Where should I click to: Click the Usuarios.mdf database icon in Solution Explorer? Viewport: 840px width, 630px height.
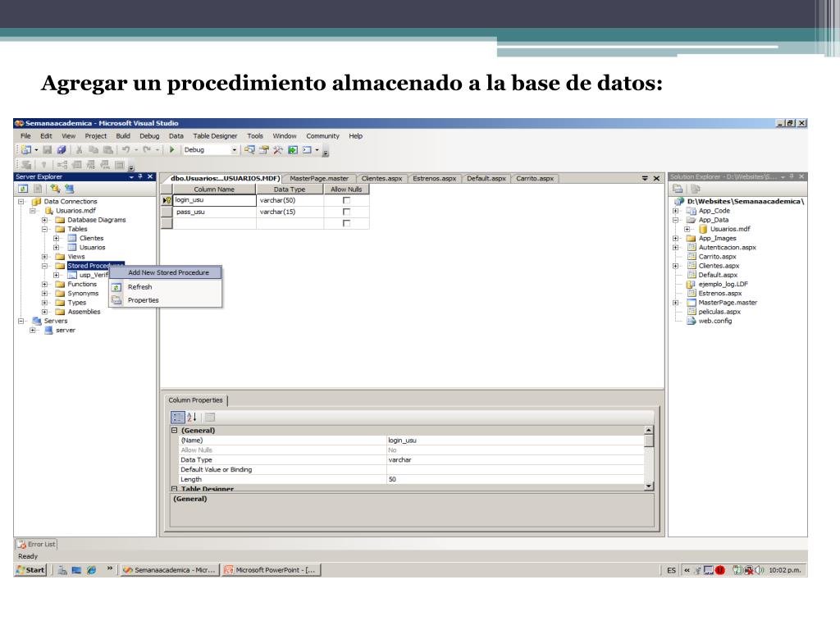pyautogui.click(x=703, y=229)
